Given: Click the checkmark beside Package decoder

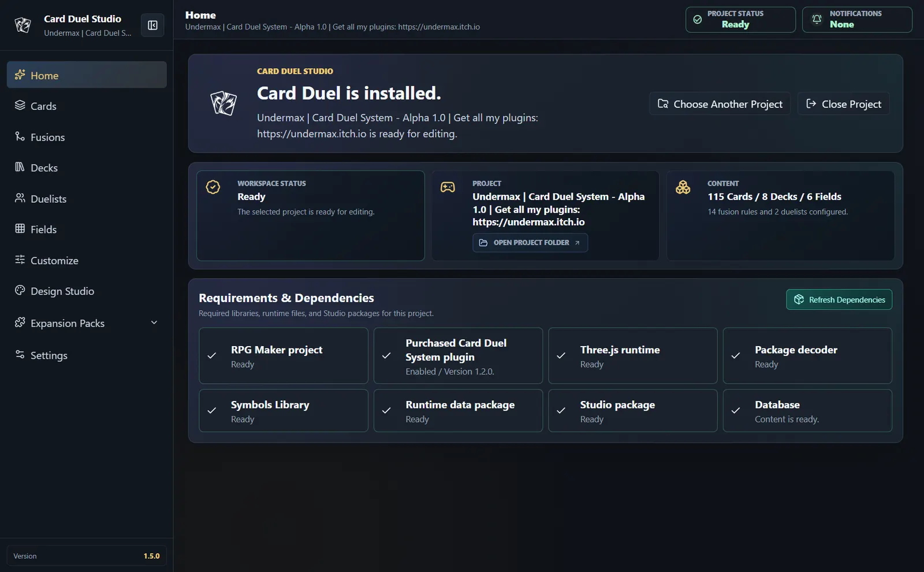Looking at the screenshot, I should pos(736,356).
